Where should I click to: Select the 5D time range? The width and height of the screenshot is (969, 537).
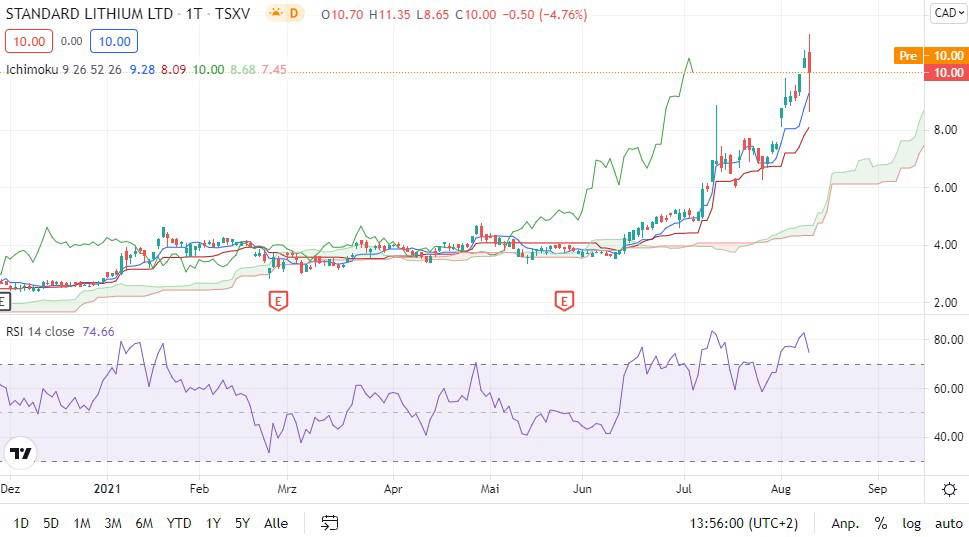click(x=51, y=523)
